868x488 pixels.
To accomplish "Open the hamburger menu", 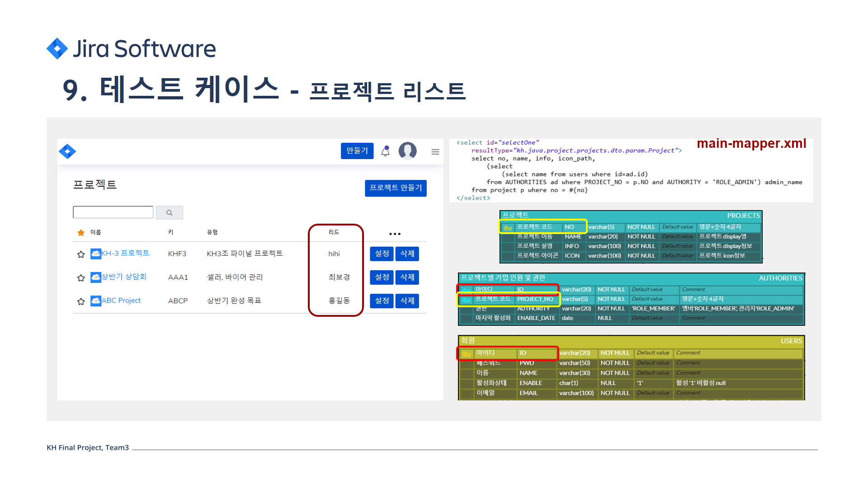I will [x=435, y=152].
